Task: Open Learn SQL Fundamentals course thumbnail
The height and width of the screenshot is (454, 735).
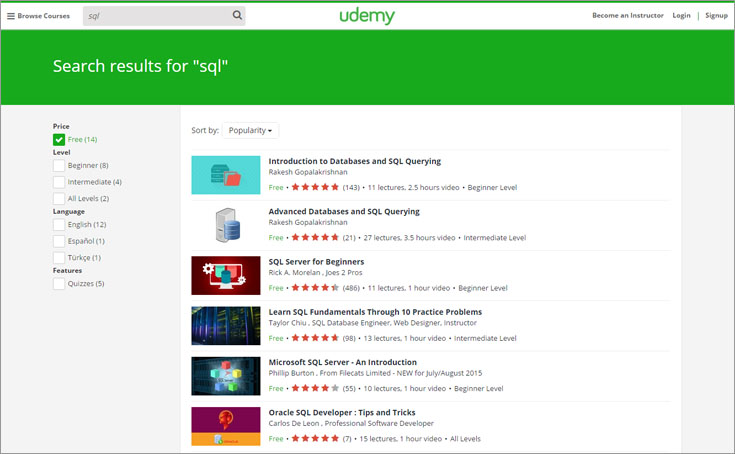Action: click(225, 326)
